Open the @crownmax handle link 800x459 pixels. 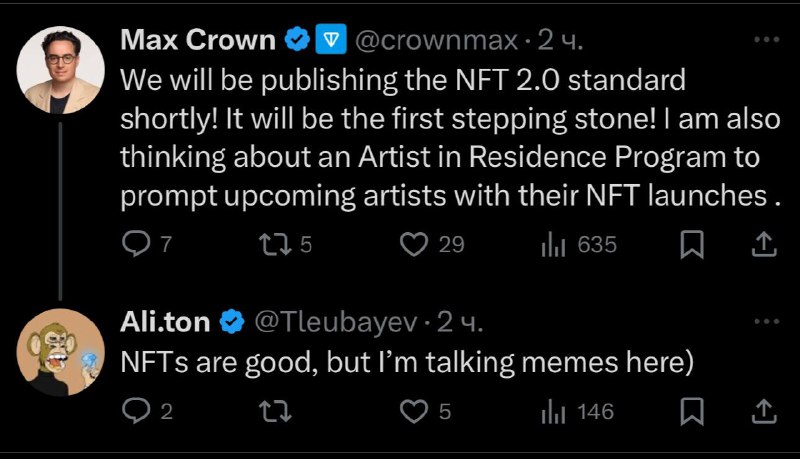click(x=436, y=40)
